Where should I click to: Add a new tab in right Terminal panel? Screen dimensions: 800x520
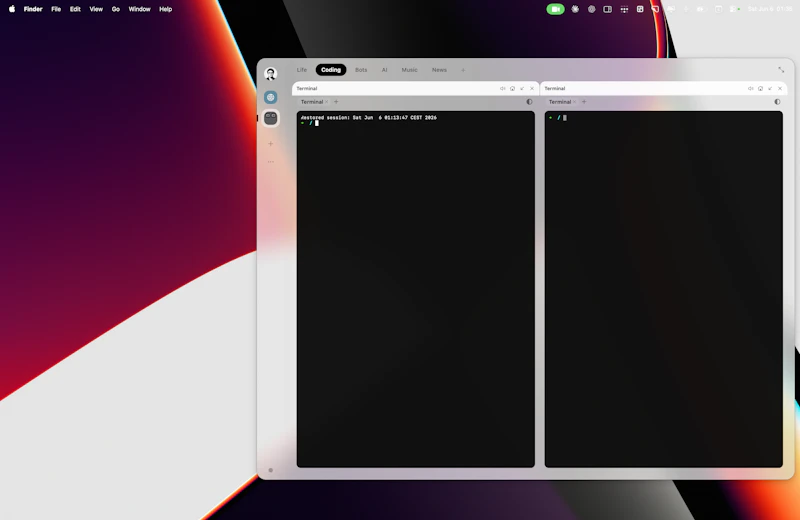[x=584, y=102]
